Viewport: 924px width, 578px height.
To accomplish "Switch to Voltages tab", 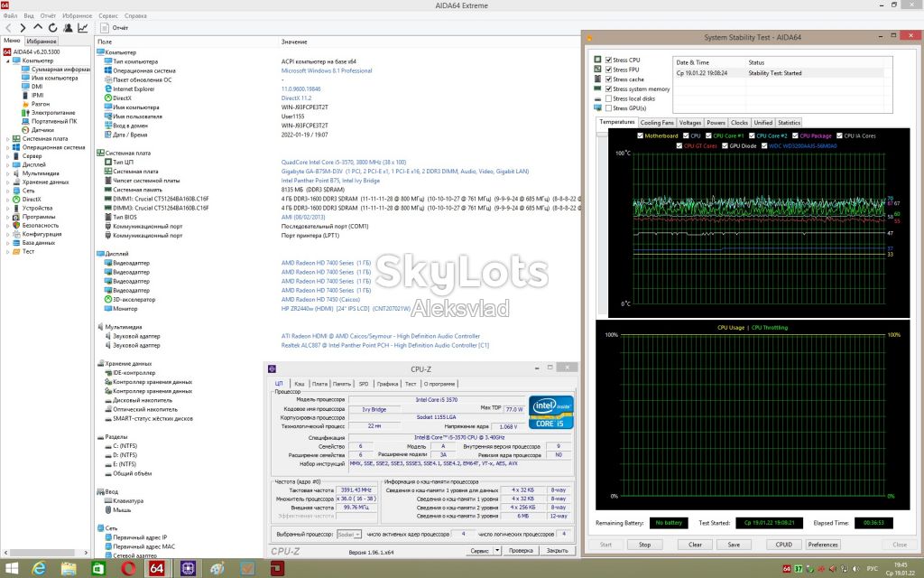I will click(689, 123).
